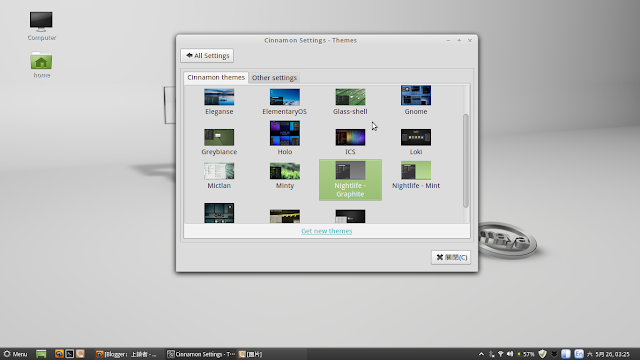Select the black theme thumbnail in bottom row
Screen dimensions: 640x360
tap(350, 216)
